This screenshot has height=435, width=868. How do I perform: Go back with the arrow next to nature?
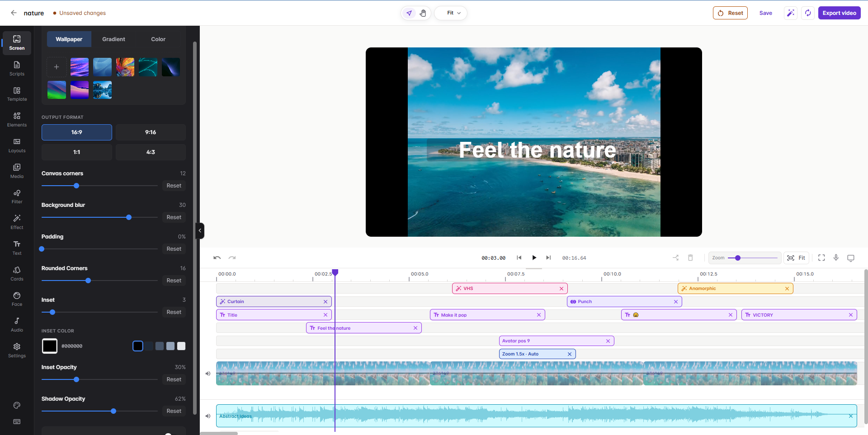pyautogui.click(x=14, y=13)
